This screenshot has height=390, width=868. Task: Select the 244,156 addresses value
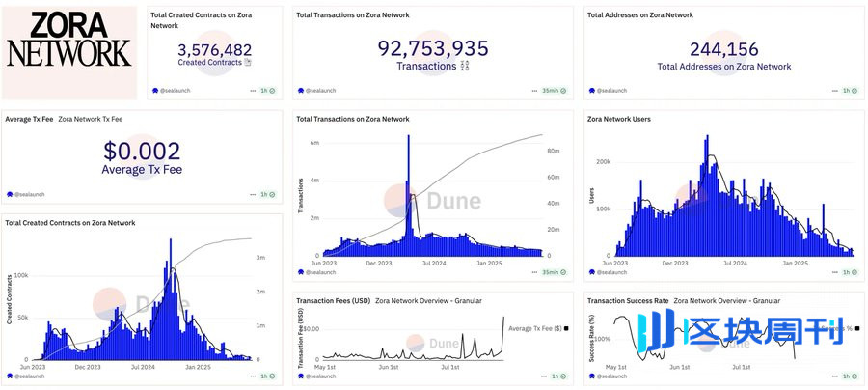coord(724,49)
